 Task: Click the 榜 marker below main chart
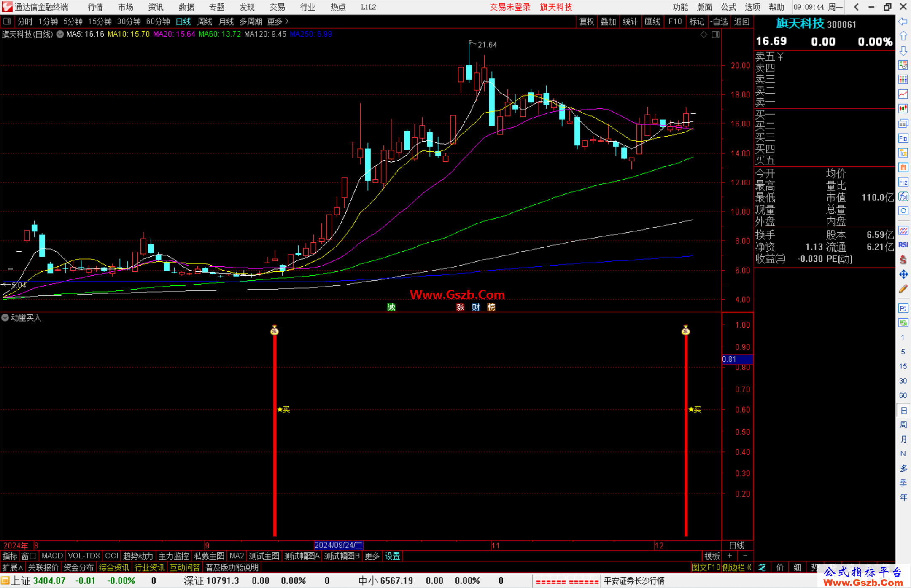[491, 307]
